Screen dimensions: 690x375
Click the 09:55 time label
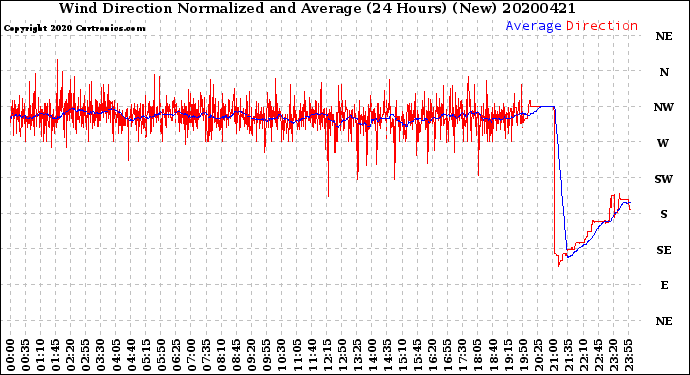tap(267, 355)
